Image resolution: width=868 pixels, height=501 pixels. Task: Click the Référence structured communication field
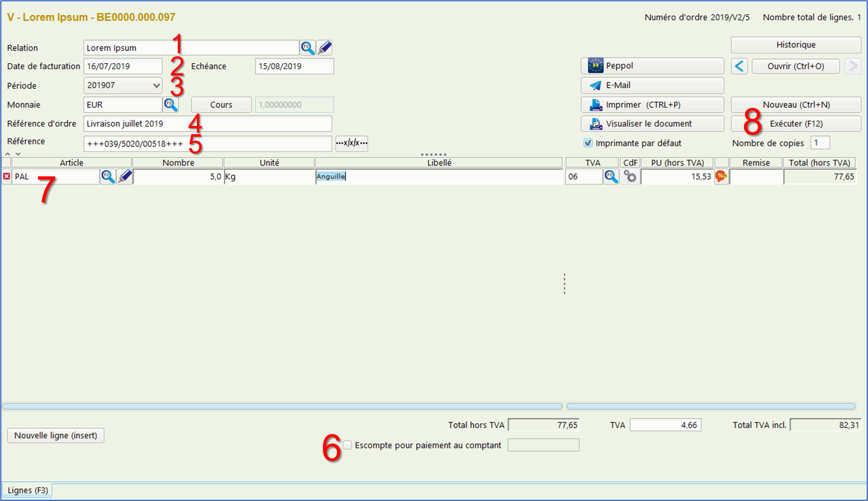coord(208,144)
